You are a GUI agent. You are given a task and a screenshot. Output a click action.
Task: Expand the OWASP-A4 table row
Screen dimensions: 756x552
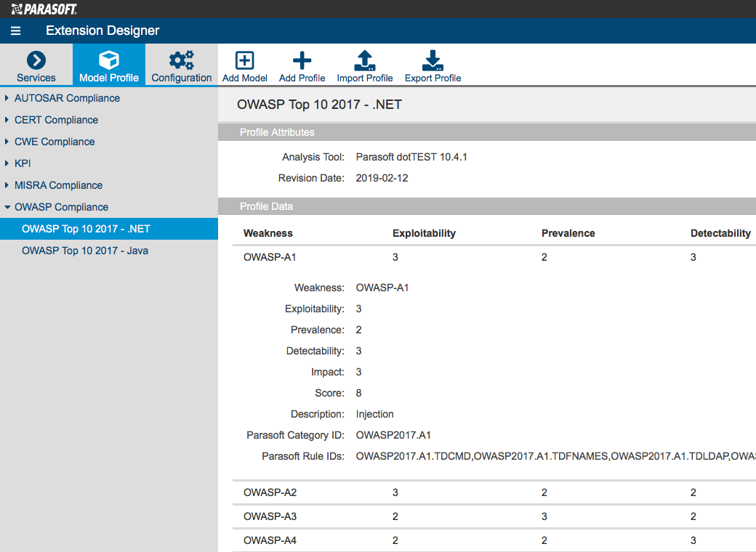tap(494, 540)
